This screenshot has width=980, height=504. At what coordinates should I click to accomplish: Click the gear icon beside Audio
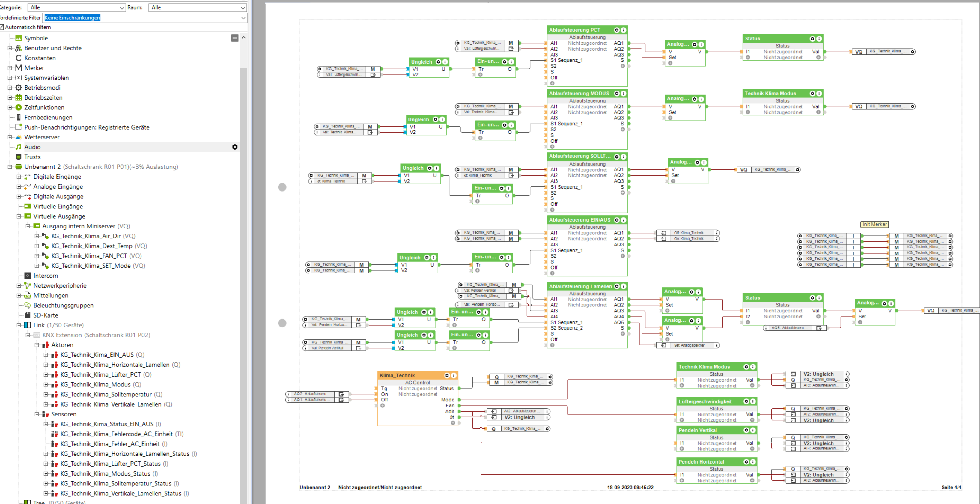(x=235, y=147)
